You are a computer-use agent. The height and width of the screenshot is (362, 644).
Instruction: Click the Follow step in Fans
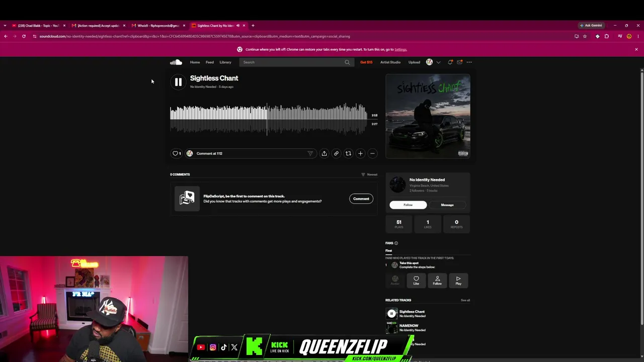point(437,281)
